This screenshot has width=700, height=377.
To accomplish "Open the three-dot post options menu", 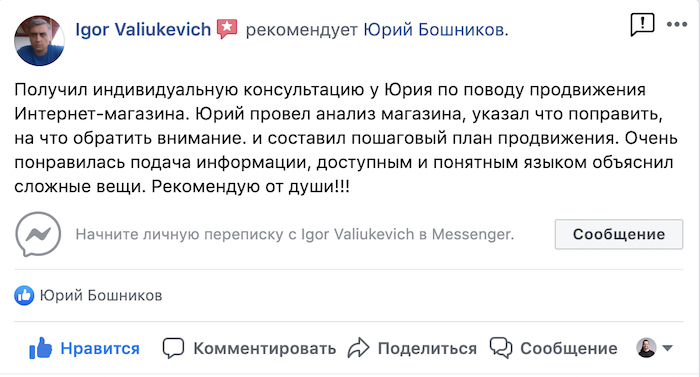I will point(677,25).
